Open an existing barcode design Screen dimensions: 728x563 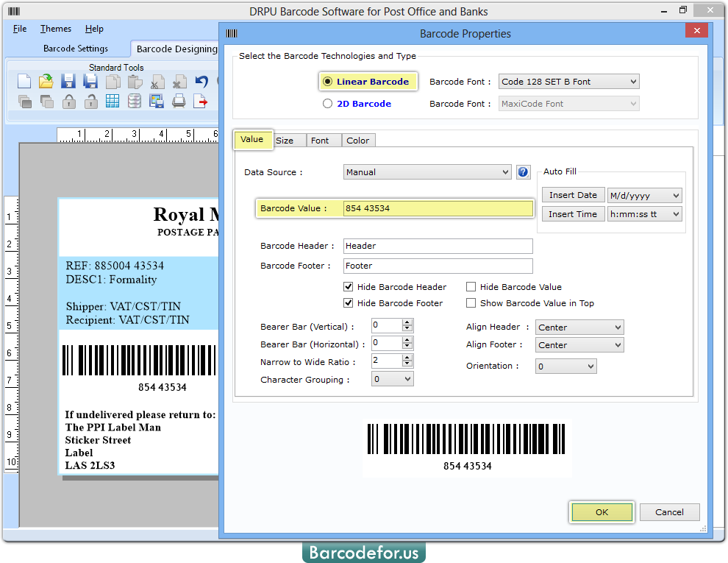pyautogui.click(x=46, y=81)
